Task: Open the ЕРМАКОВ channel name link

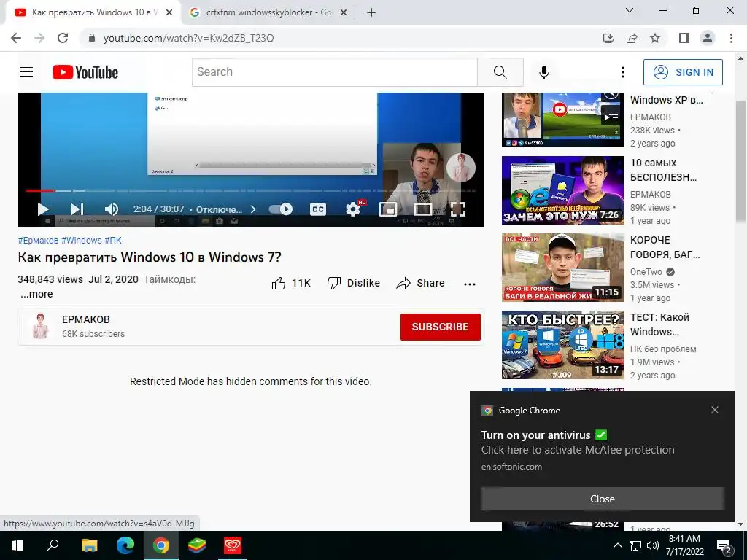Action: pyautogui.click(x=86, y=319)
